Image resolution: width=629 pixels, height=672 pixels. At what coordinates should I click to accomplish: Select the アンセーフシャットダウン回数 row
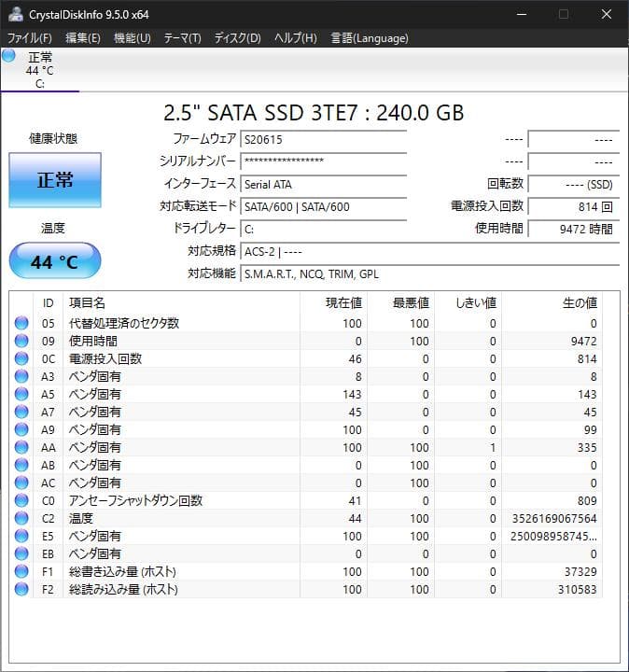click(x=306, y=500)
